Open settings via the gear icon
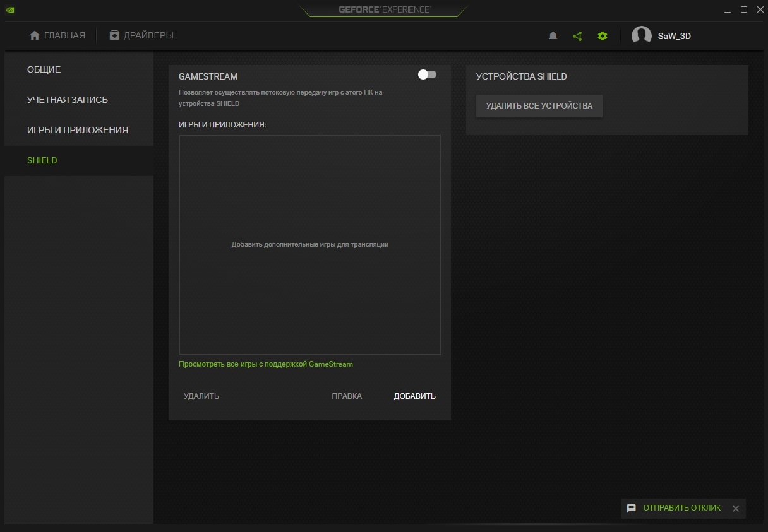The width and height of the screenshot is (768, 532). point(603,36)
